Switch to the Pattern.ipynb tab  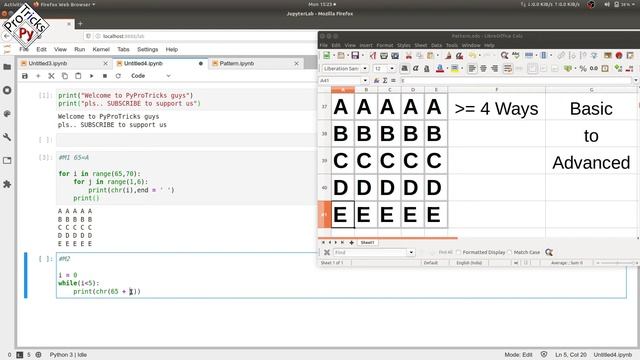256,64
